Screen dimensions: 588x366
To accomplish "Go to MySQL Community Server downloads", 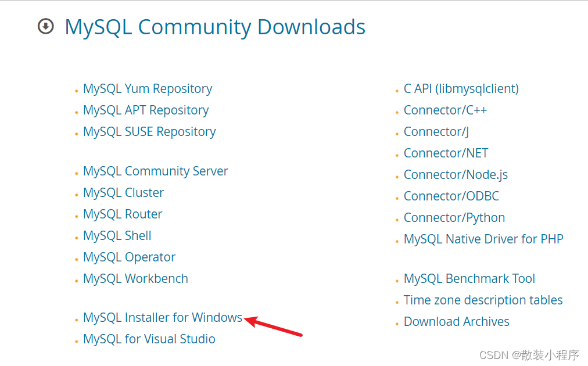I will pyautogui.click(x=156, y=171).
